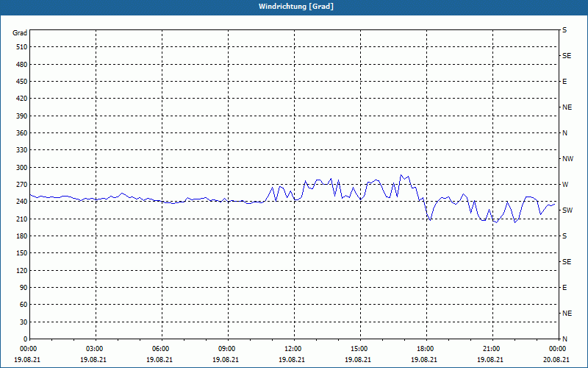588x368 pixels.
Task: Click the 00:00 time label dated 20.08.21
Action: tap(556, 349)
